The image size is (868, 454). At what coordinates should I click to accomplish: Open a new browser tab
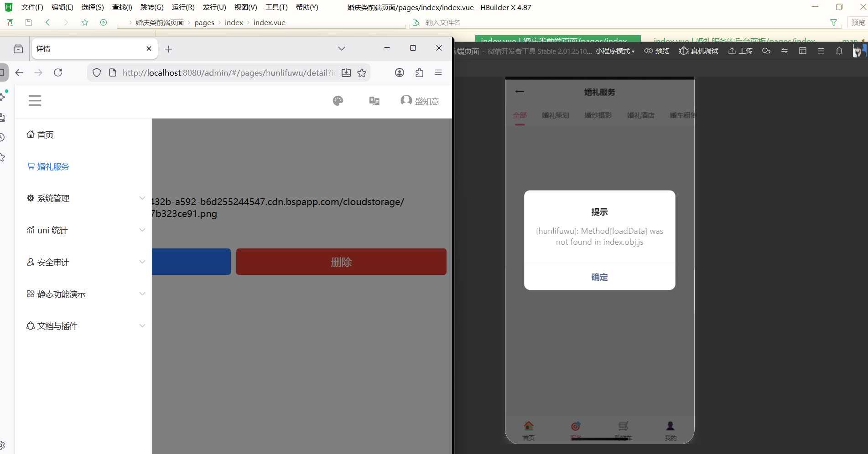(168, 49)
